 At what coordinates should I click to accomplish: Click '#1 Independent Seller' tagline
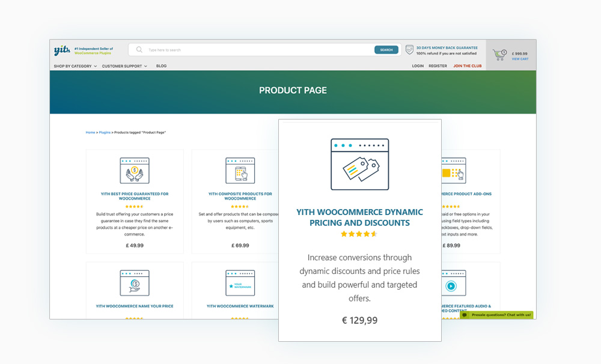94,49
